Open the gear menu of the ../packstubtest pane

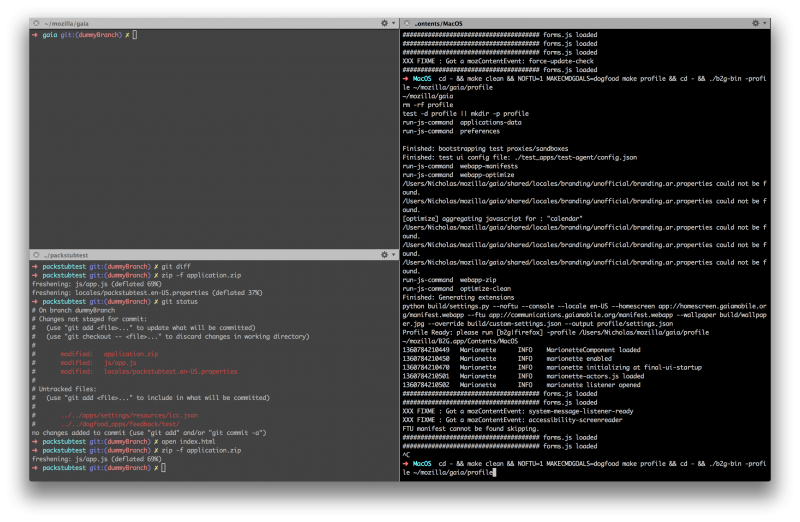[388, 255]
